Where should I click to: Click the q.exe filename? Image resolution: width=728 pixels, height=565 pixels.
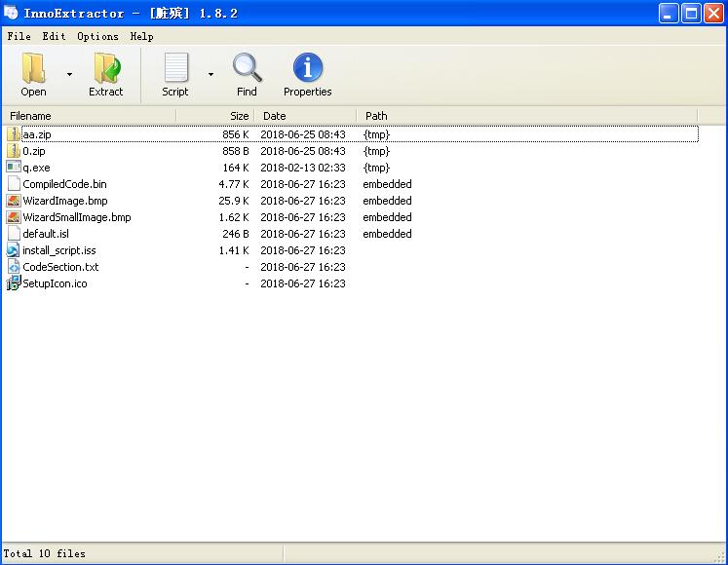click(x=36, y=168)
